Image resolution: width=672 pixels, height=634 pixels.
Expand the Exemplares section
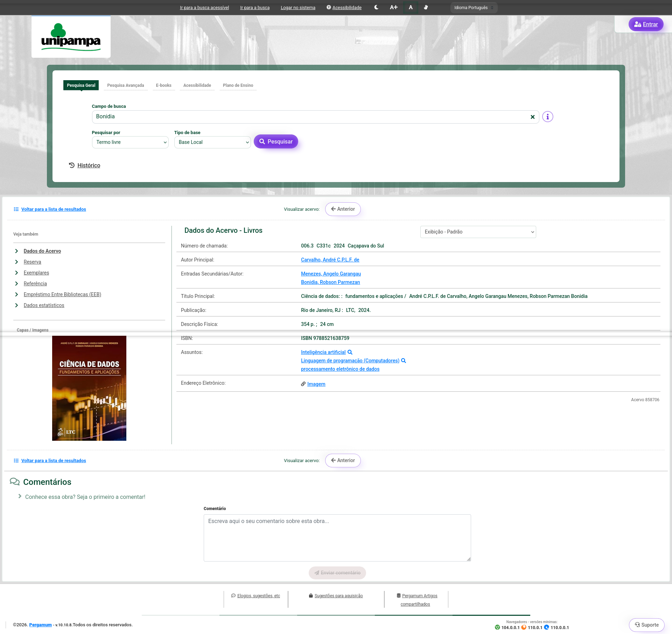click(36, 273)
